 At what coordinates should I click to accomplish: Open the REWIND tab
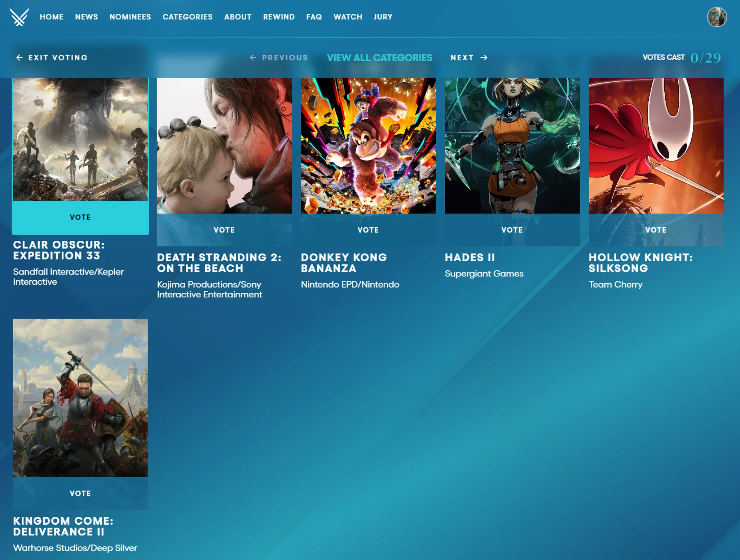(279, 17)
